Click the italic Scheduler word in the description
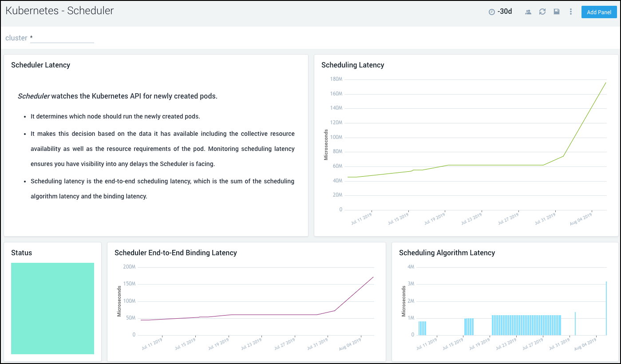Viewport: 621px width, 364px height. (x=34, y=96)
